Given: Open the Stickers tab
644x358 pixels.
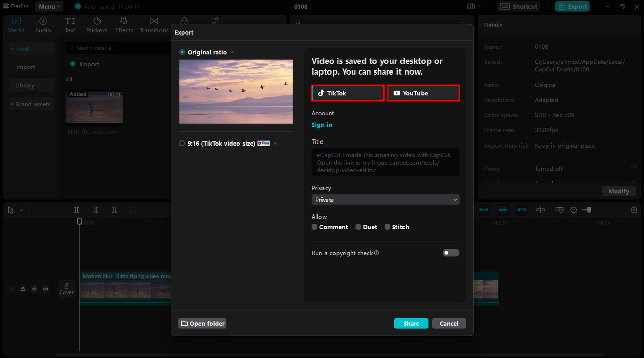Looking at the screenshot, I should pyautogui.click(x=97, y=25).
